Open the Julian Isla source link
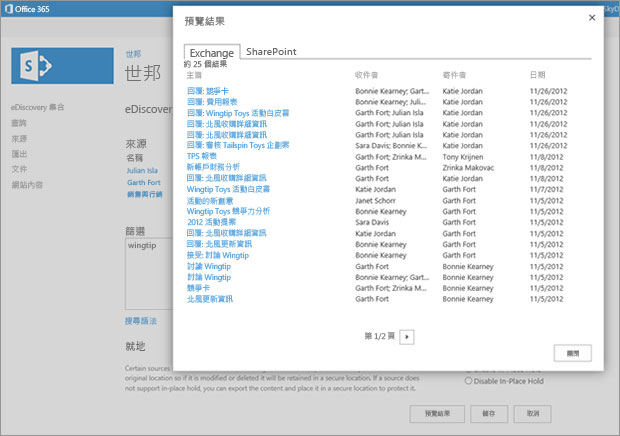 142,170
